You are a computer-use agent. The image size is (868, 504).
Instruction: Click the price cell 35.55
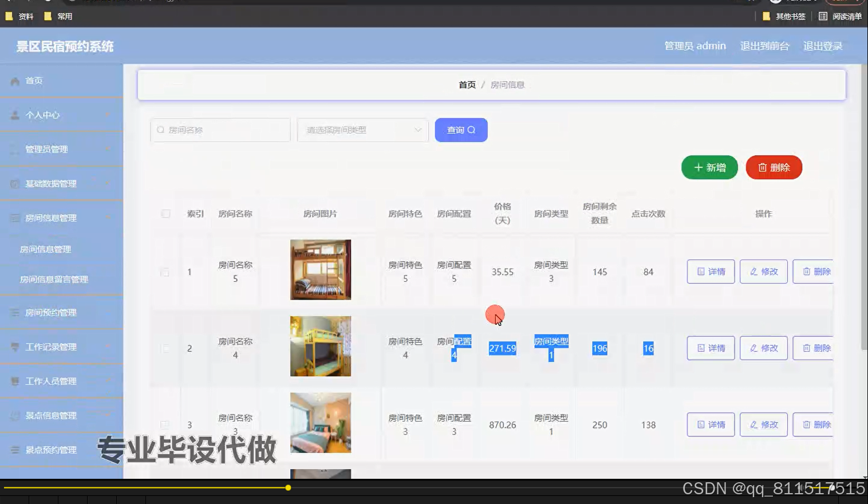(503, 272)
